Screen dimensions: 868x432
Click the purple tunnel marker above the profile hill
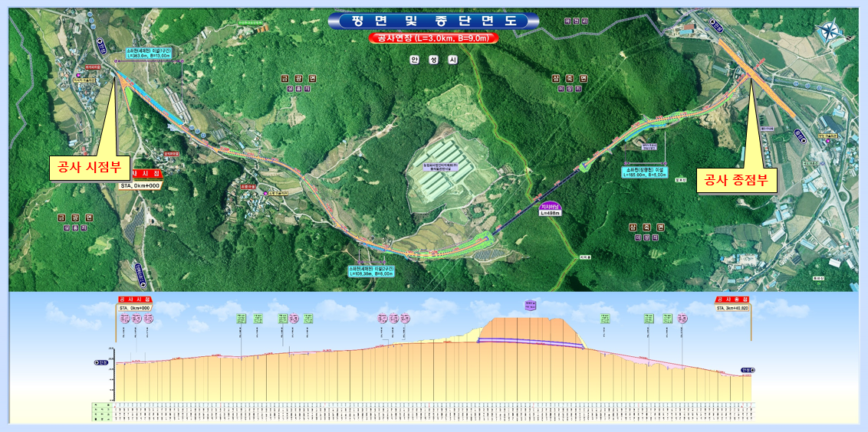point(531,305)
